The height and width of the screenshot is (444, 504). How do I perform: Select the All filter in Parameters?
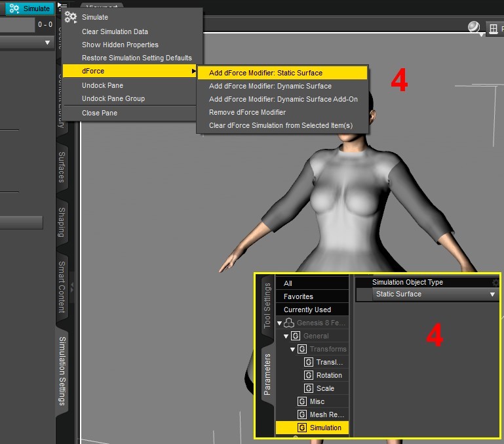pos(312,283)
